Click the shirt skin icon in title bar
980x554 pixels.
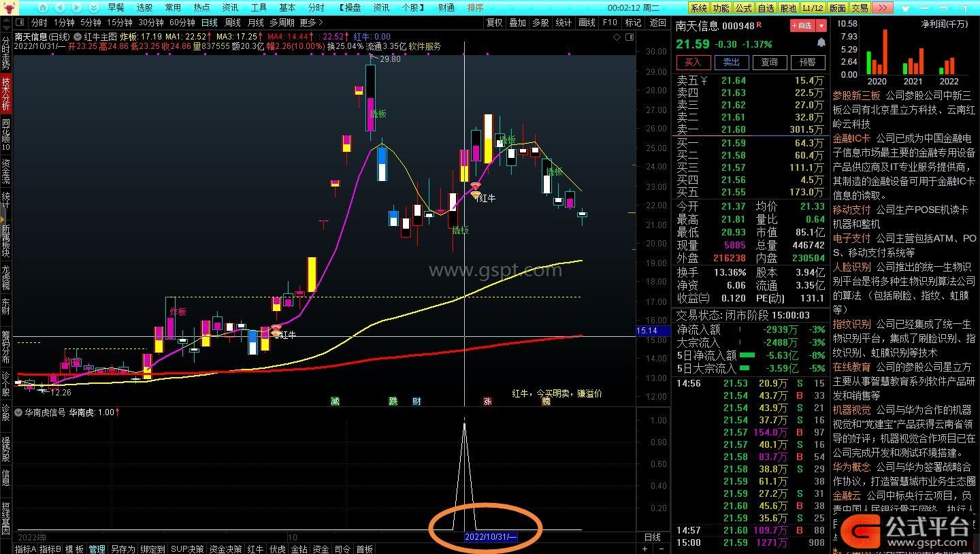904,7
